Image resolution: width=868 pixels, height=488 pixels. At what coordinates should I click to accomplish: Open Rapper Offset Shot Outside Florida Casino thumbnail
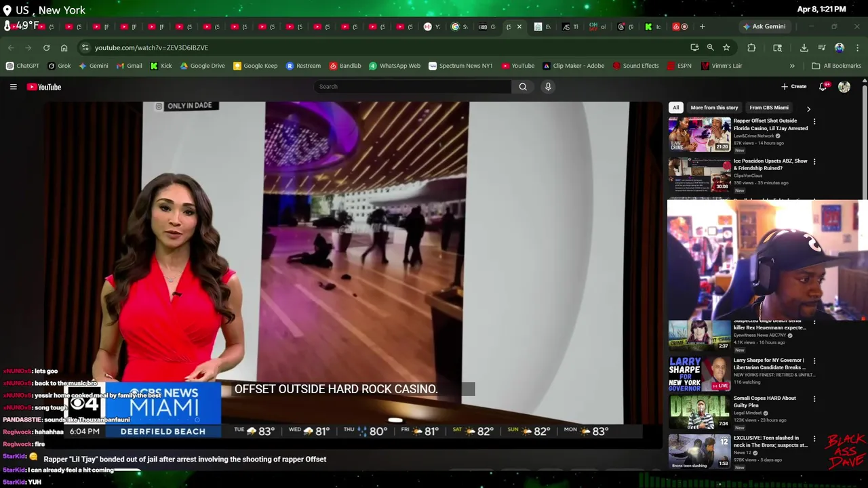pos(700,134)
